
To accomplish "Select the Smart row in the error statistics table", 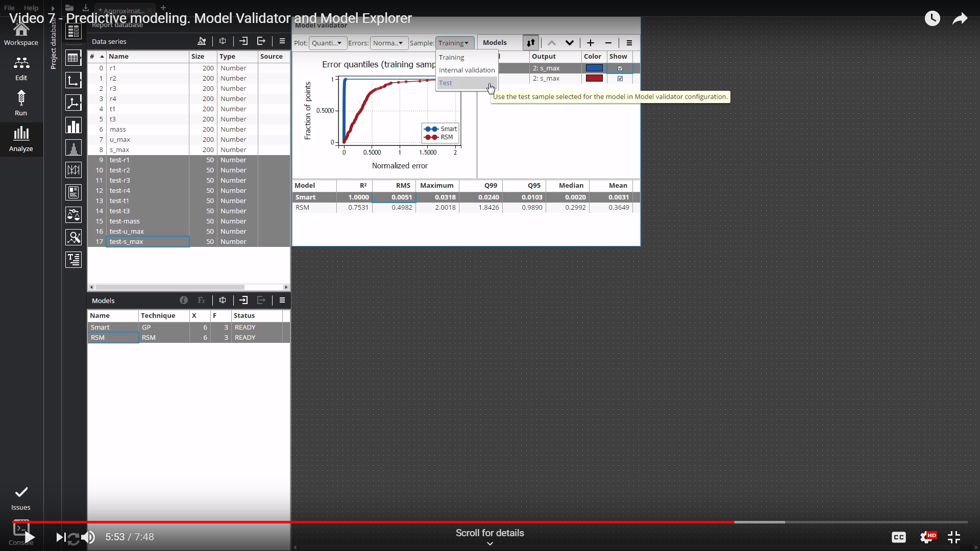I will point(466,197).
